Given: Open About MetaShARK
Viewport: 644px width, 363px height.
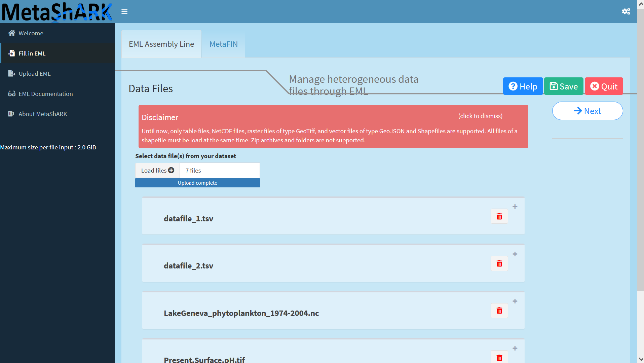Looking at the screenshot, I should 57,114.
